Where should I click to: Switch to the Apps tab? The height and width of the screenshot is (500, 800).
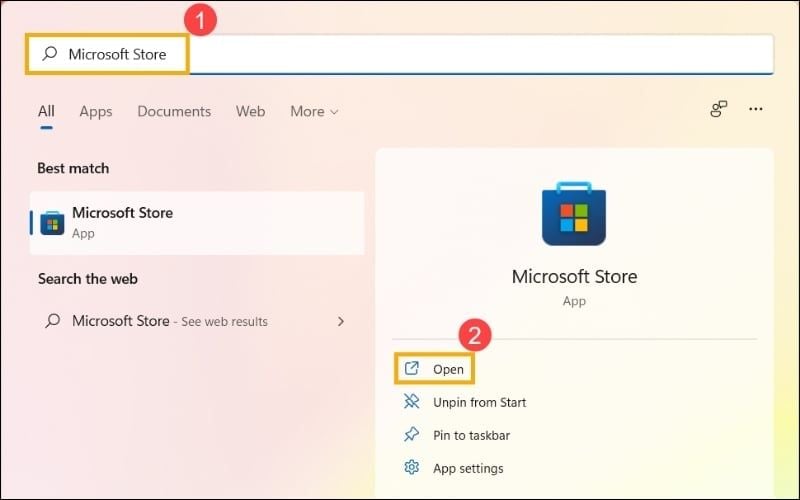[96, 111]
